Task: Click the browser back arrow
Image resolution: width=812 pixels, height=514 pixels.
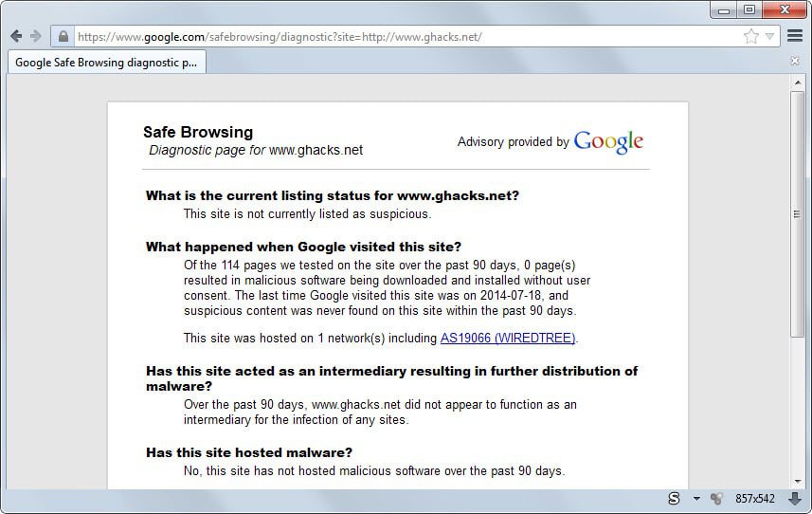Action: pos(16,36)
